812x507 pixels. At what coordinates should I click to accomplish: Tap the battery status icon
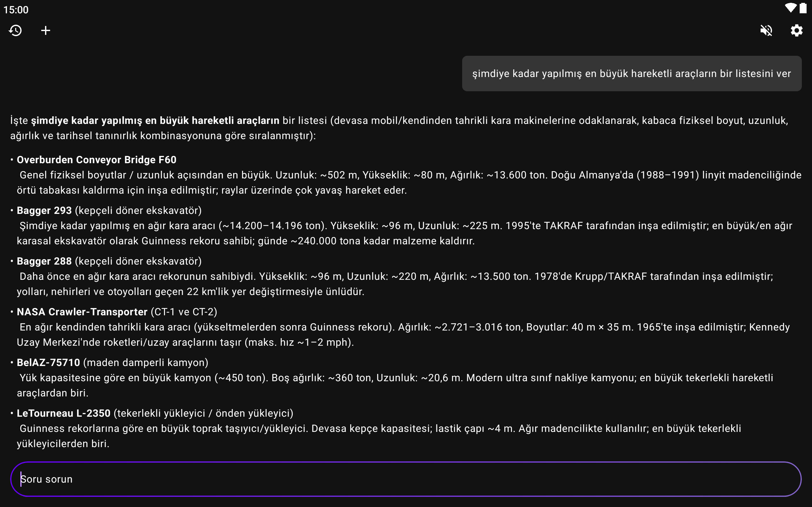click(x=803, y=8)
